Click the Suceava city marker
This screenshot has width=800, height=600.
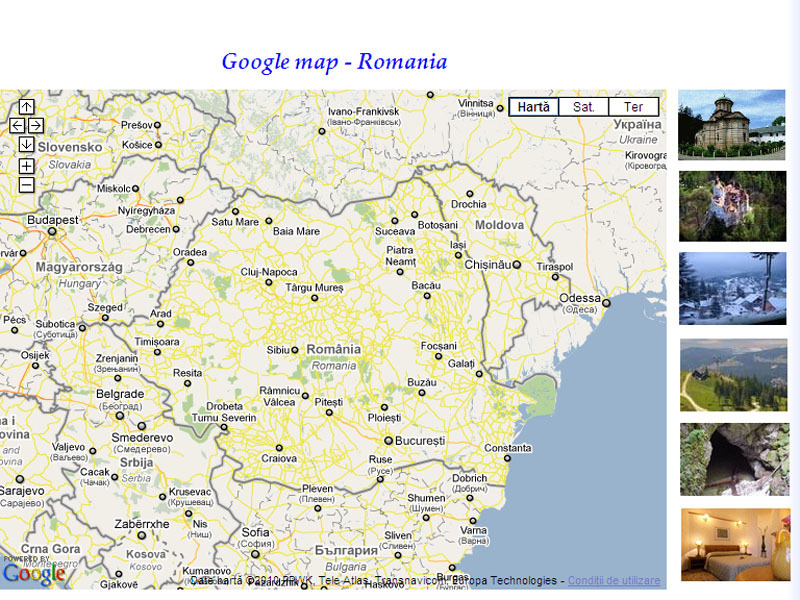click(394, 221)
